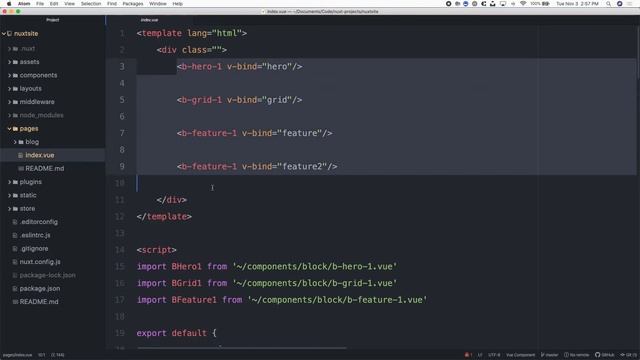The image size is (640, 360).
Task: Click the file path in status bar
Action: tap(18, 355)
